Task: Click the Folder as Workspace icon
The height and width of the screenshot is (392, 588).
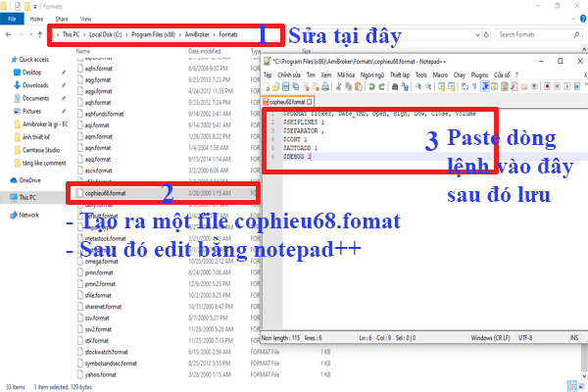Action: click(x=524, y=86)
